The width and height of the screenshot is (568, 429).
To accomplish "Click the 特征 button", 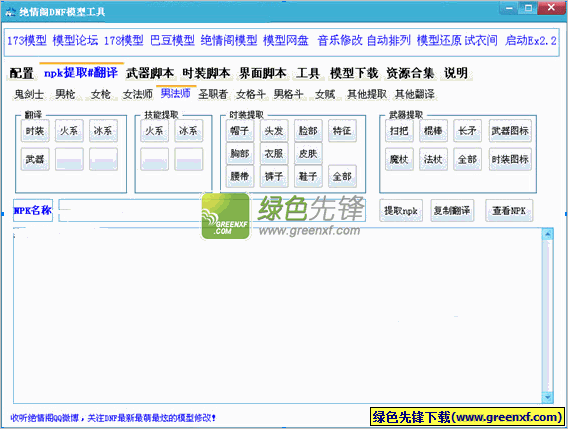I will click(x=342, y=131).
